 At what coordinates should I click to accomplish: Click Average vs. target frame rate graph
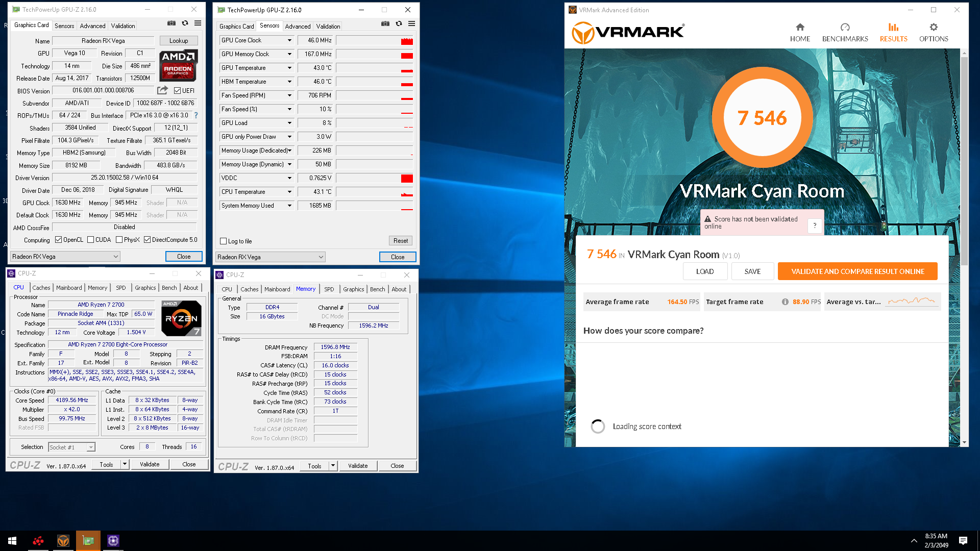912,302
